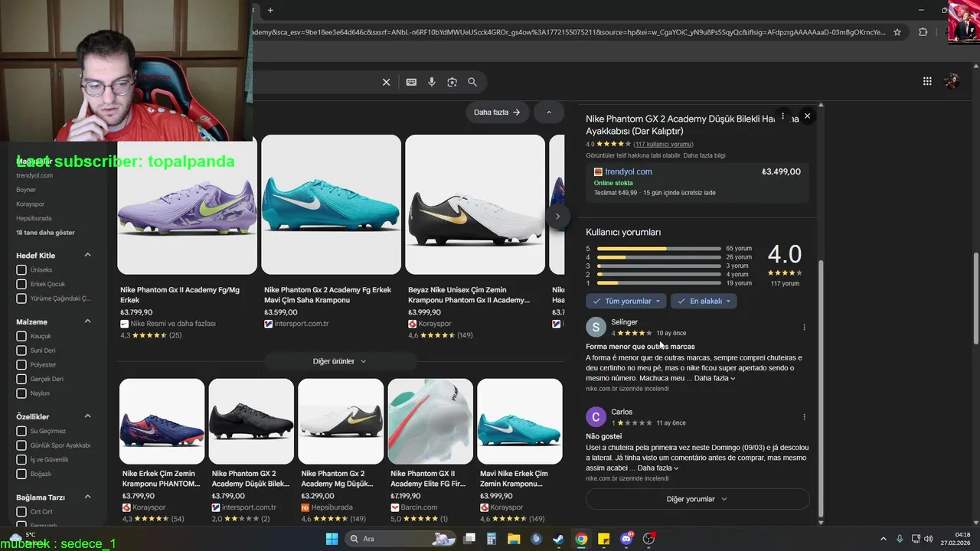Open a new browser tab with plus
Viewport: 980px width, 551px height.
point(270,10)
